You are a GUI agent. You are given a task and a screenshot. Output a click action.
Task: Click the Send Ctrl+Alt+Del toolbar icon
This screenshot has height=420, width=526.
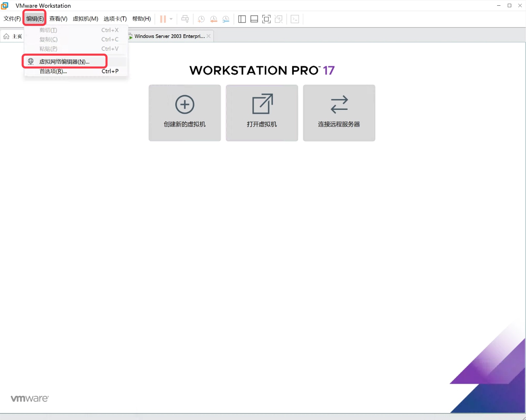[185, 19]
